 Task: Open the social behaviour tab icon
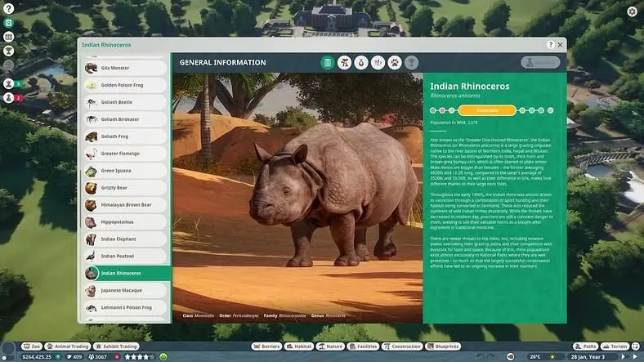point(378,63)
